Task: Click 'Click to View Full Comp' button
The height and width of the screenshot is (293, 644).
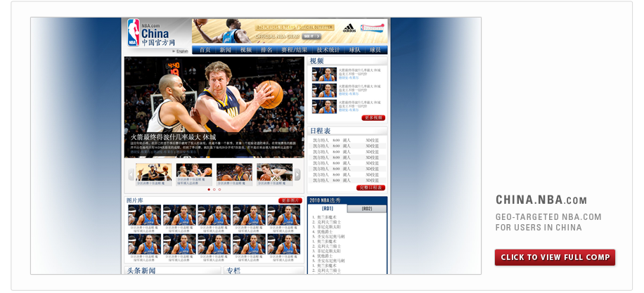Action: 555,257
